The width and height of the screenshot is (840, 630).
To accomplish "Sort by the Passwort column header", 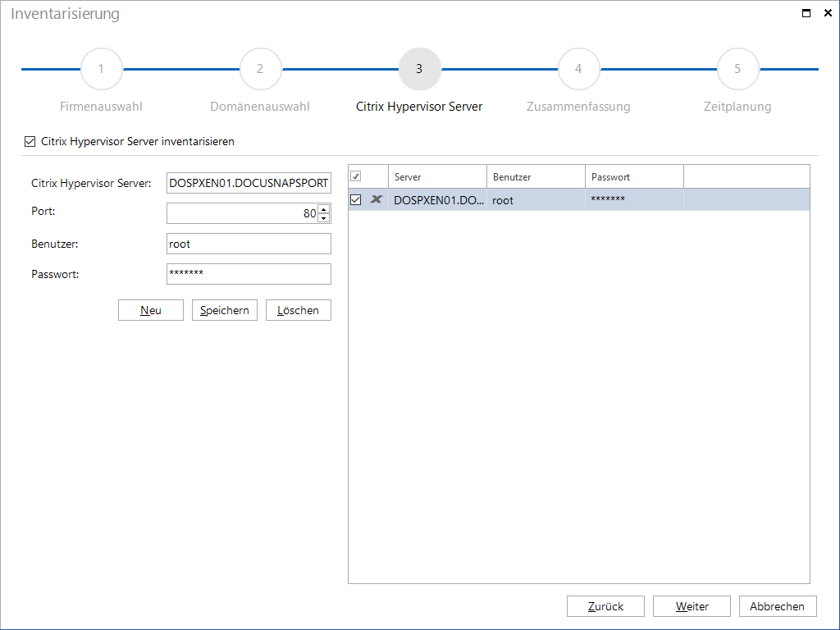I will [x=634, y=177].
